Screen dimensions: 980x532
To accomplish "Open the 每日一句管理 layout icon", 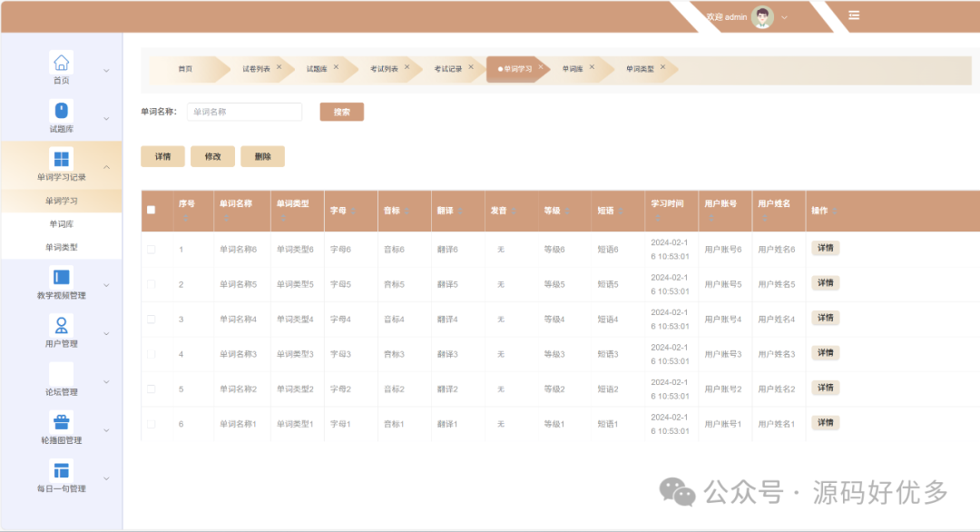I will click(61, 470).
